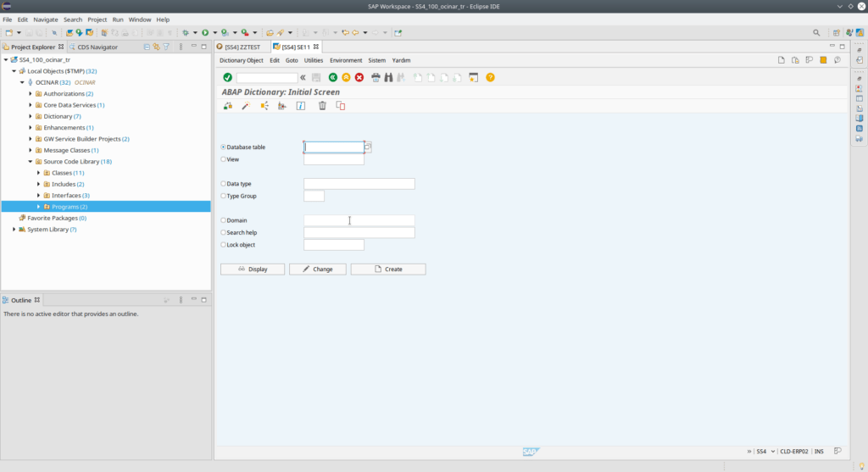Expand the Dictionary tree node
Viewport: 868px width, 472px height.
[31, 116]
